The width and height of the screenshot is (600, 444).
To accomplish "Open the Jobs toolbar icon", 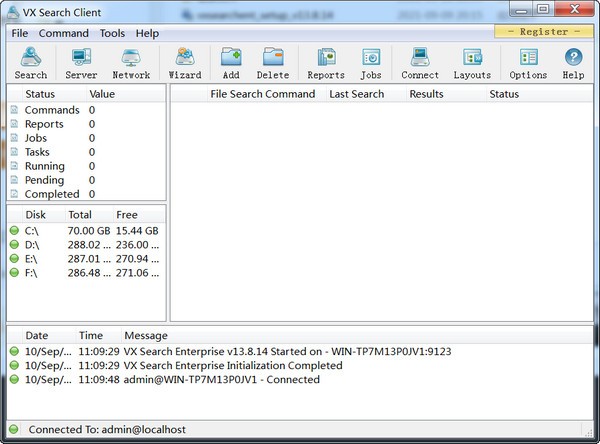I will (x=371, y=63).
